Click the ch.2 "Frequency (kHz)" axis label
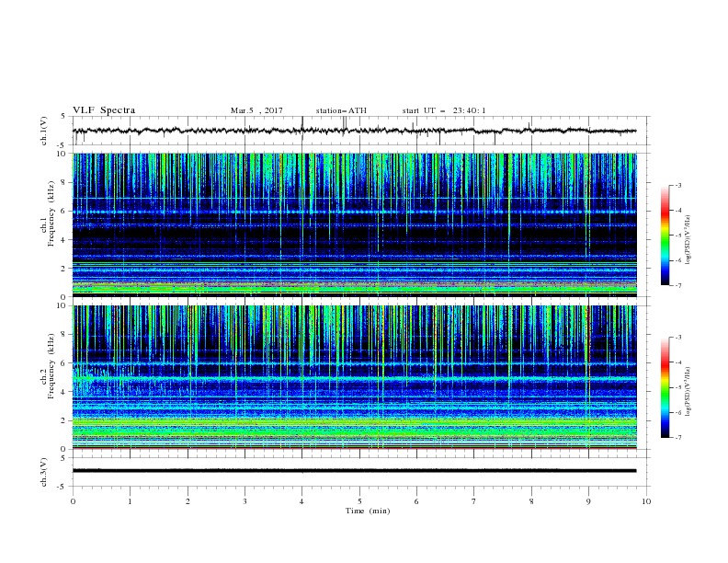This screenshot has width=728, height=563. [x=51, y=366]
